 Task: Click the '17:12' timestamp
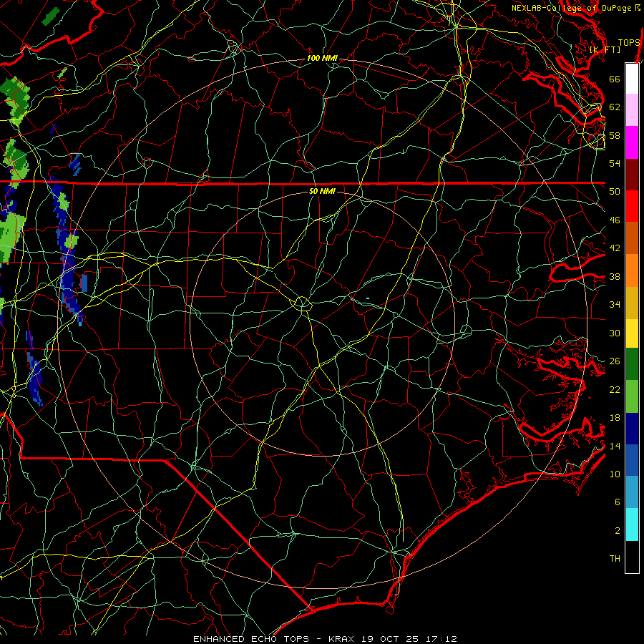click(x=440, y=639)
